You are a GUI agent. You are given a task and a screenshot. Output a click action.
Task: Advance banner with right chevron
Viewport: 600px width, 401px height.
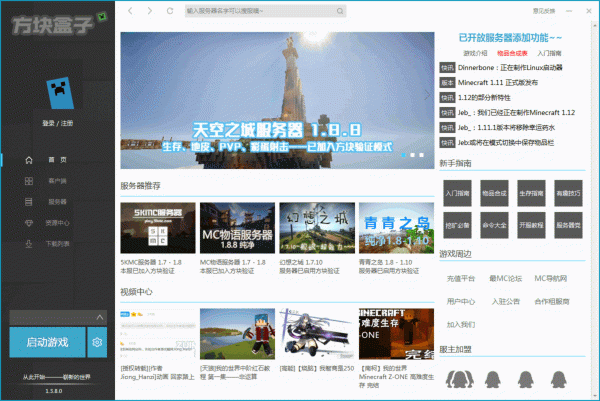[x=427, y=95]
